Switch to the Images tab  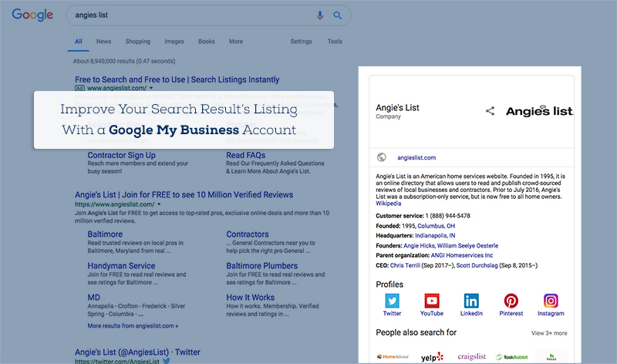pos(174,42)
